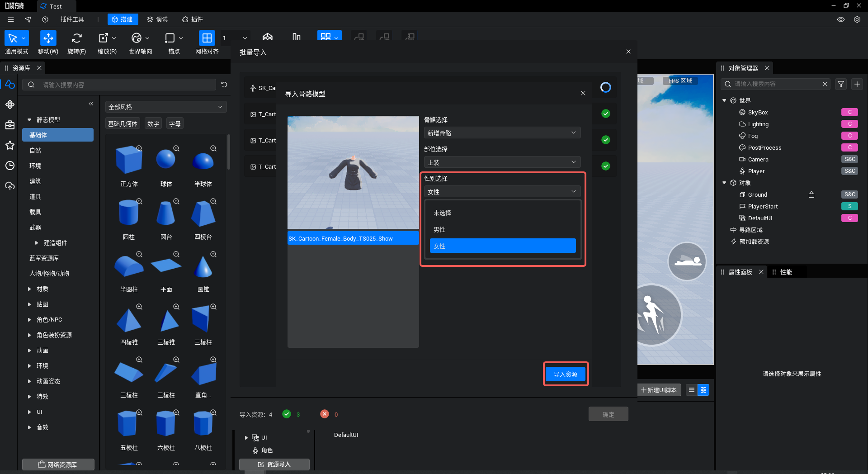Expand the 角色装扮资源 category
The height and width of the screenshot is (474, 868).
[29, 335]
